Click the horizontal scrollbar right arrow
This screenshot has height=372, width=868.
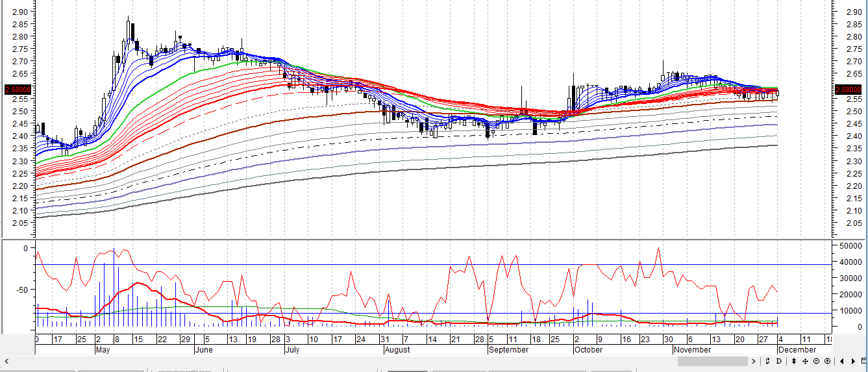754,361
